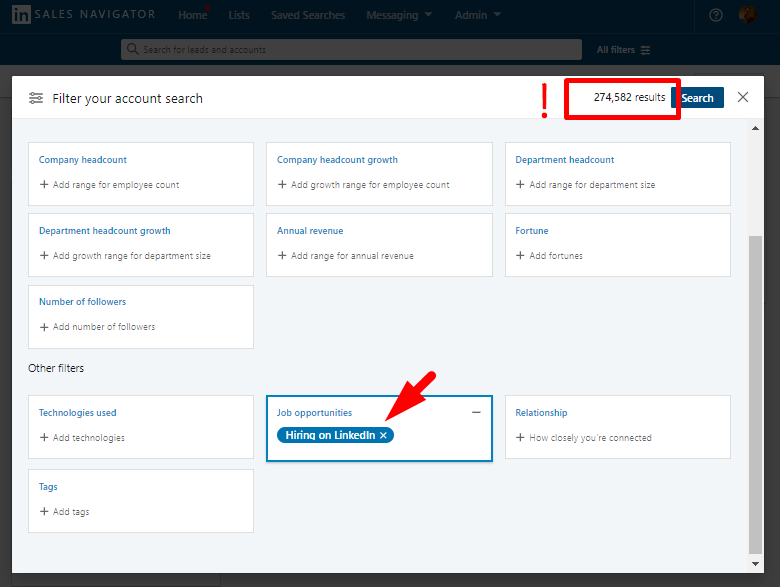Collapse the Job opportunities filter

click(476, 412)
